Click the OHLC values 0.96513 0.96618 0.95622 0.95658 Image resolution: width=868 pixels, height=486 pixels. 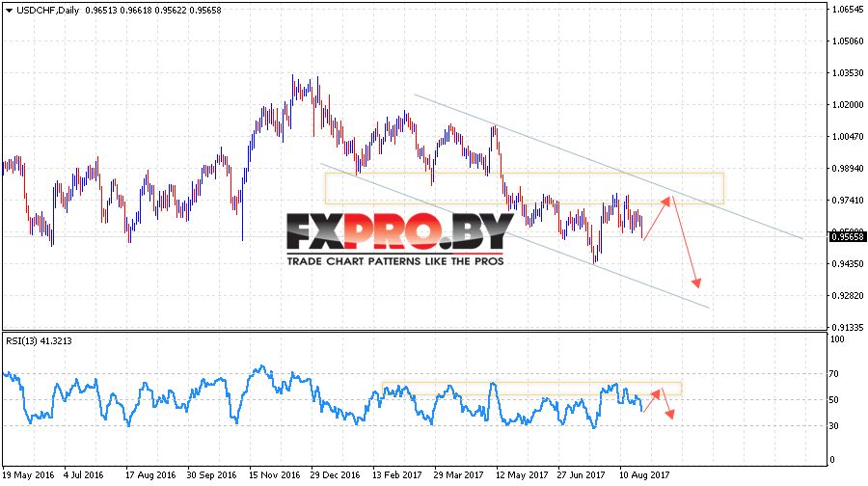(153, 10)
